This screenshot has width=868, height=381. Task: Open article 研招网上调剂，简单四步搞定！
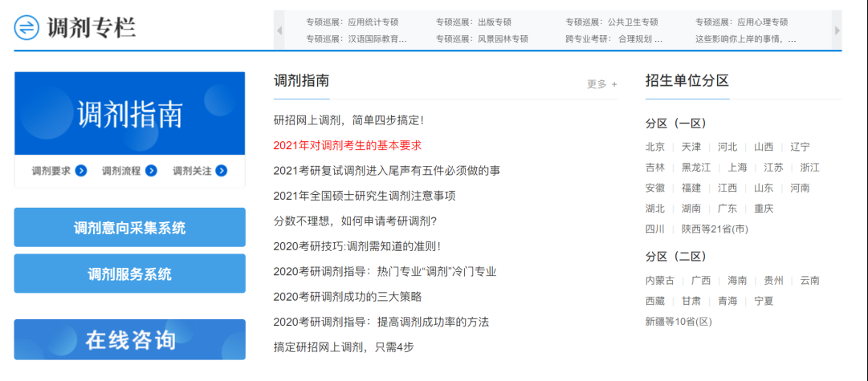(x=348, y=120)
